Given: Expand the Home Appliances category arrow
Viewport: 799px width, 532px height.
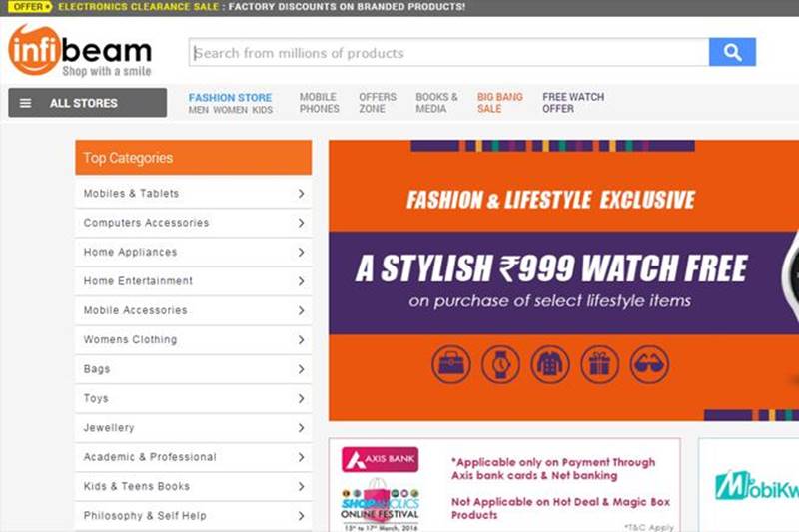Looking at the screenshot, I should pyautogui.click(x=301, y=253).
